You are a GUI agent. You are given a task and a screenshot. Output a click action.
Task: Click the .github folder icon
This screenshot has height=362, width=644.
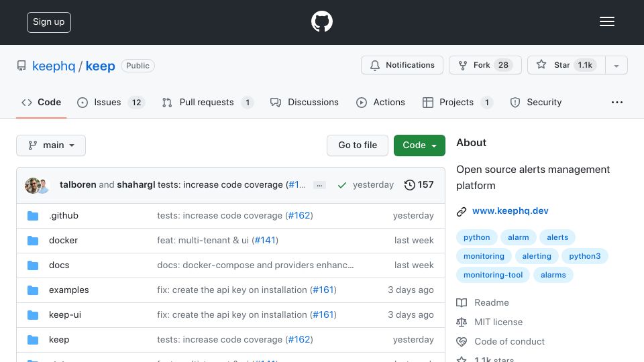click(33, 216)
